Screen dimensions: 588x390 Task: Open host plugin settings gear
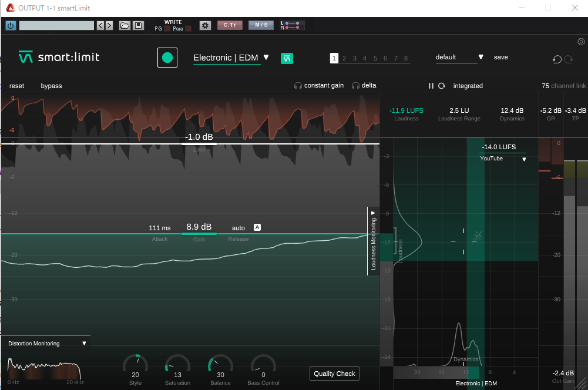click(x=205, y=25)
